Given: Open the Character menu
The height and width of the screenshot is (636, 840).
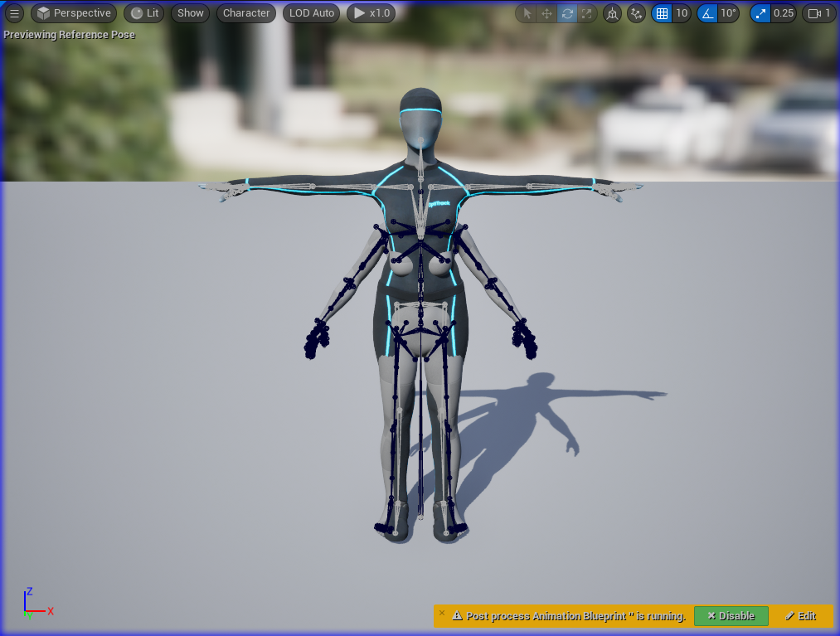Looking at the screenshot, I should [246, 13].
